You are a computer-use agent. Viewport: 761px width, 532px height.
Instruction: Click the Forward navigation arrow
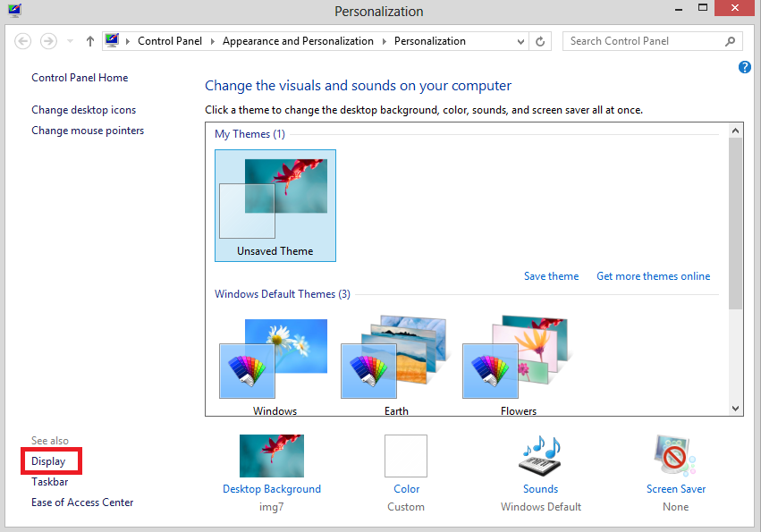tap(48, 41)
